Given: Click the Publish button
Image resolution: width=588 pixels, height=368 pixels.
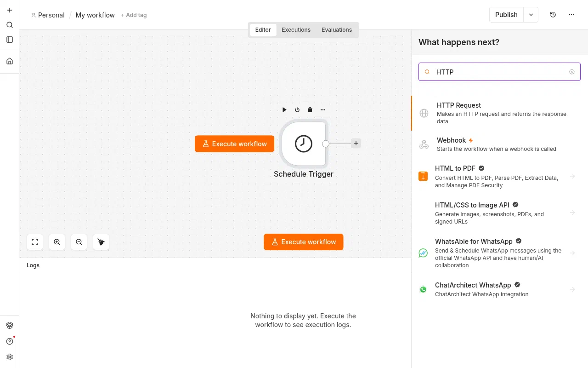Looking at the screenshot, I should click(506, 15).
